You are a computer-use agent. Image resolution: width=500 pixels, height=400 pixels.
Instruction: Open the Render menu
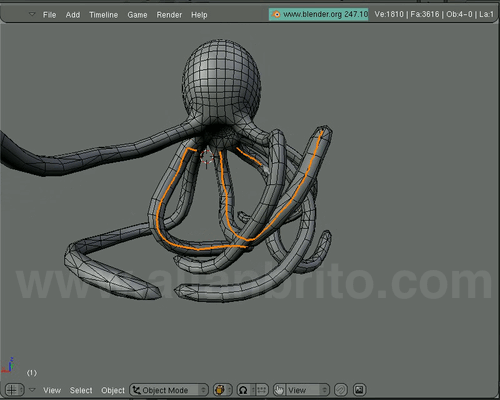pos(169,15)
